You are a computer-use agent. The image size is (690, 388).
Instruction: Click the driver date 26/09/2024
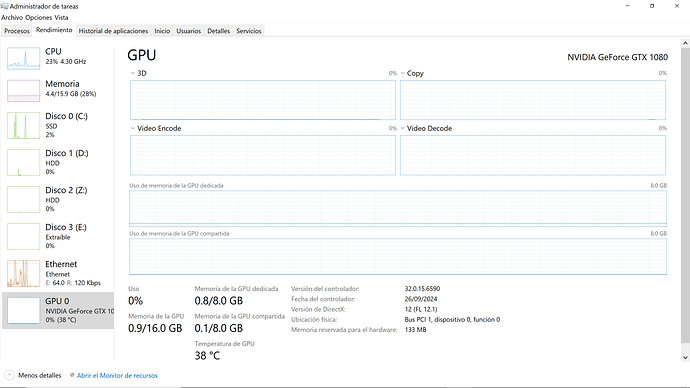(421, 299)
